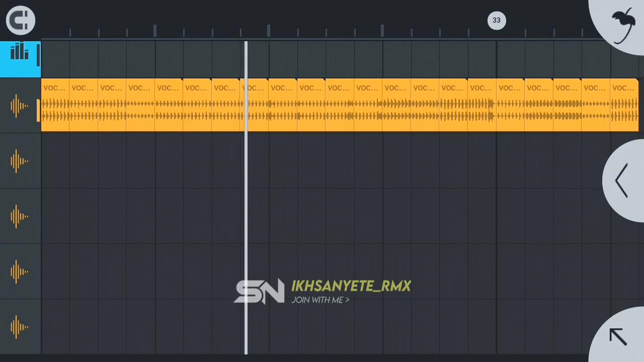Viewport: 644px width, 362px height.
Task: Click the bar 33 timeline marker
Action: (497, 21)
